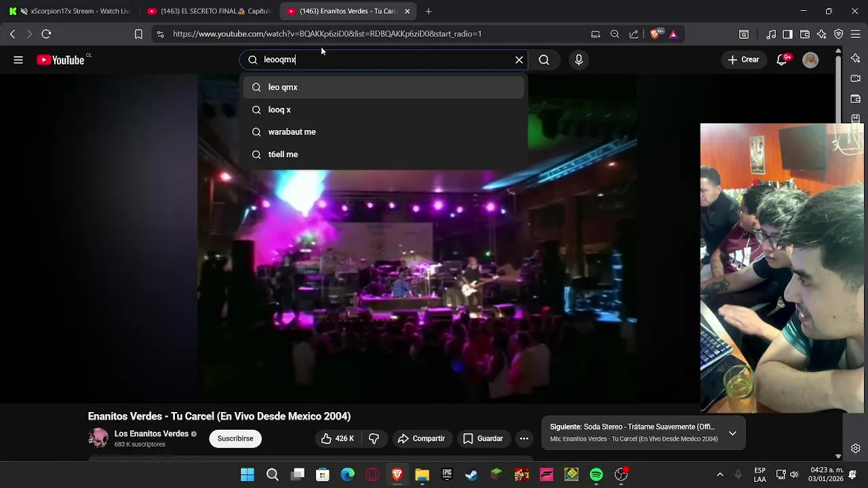Open more actions three-dot menu
This screenshot has height=488, width=868.
pyautogui.click(x=524, y=439)
